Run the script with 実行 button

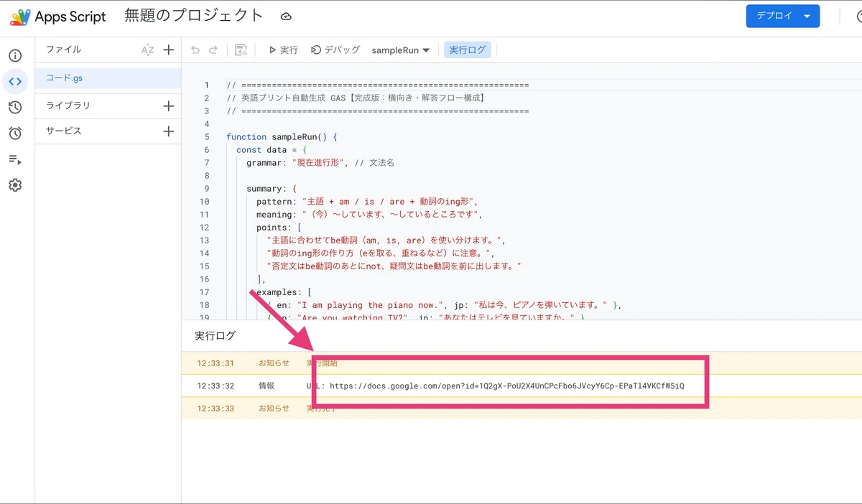tap(283, 50)
